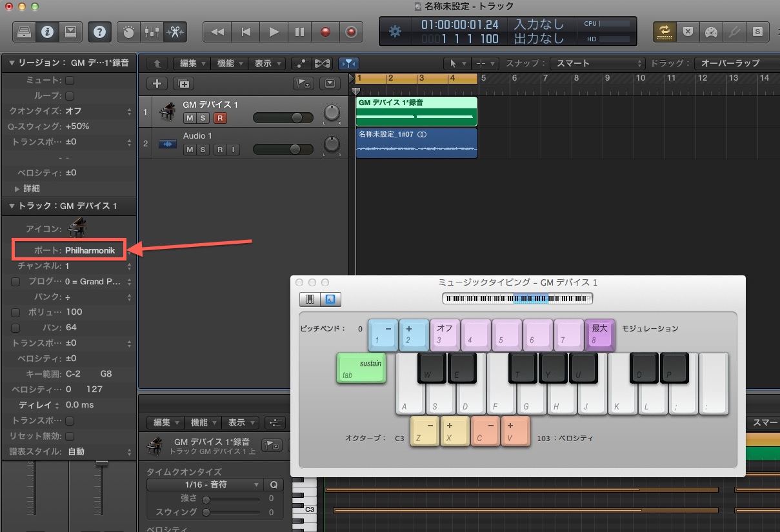Click velocity down C key
The image size is (780, 532).
point(486,431)
